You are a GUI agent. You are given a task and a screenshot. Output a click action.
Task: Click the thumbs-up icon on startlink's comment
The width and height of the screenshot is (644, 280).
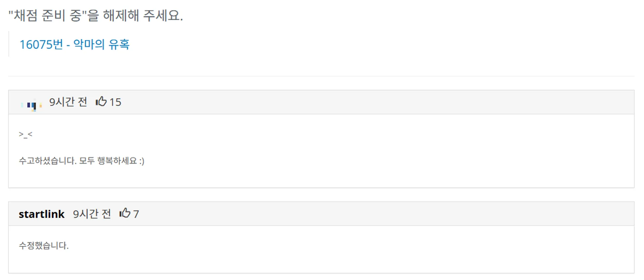click(125, 213)
